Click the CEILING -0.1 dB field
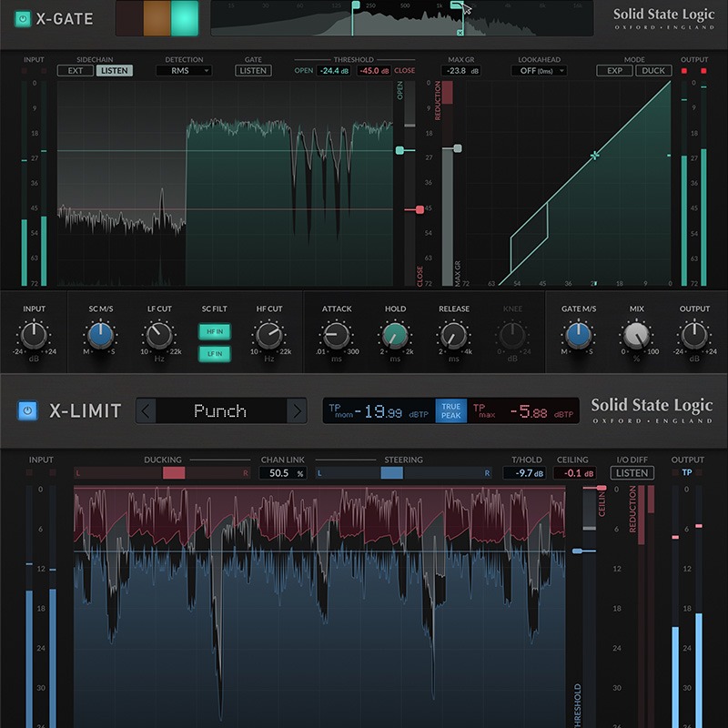The width and height of the screenshot is (728, 728). 575,473
